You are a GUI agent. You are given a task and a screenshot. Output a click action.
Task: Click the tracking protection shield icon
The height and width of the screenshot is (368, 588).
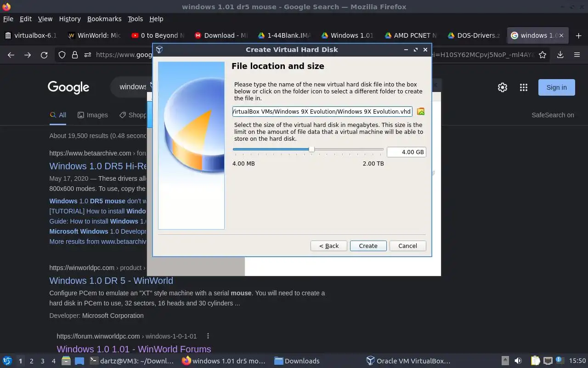click(x=62, y=55)
